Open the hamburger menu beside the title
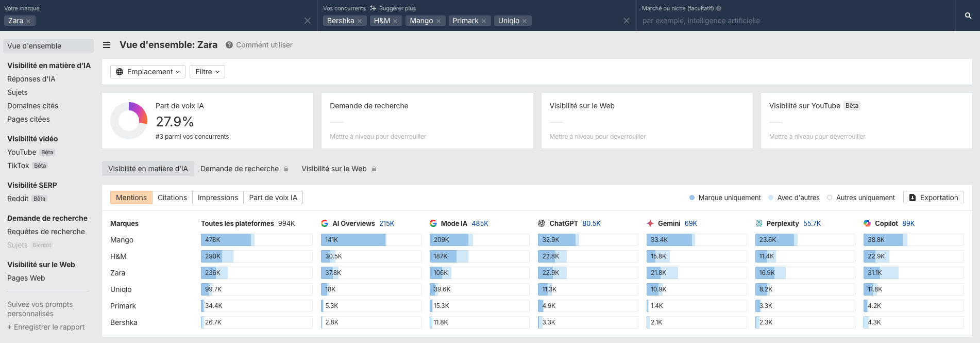 coord(107,45)
